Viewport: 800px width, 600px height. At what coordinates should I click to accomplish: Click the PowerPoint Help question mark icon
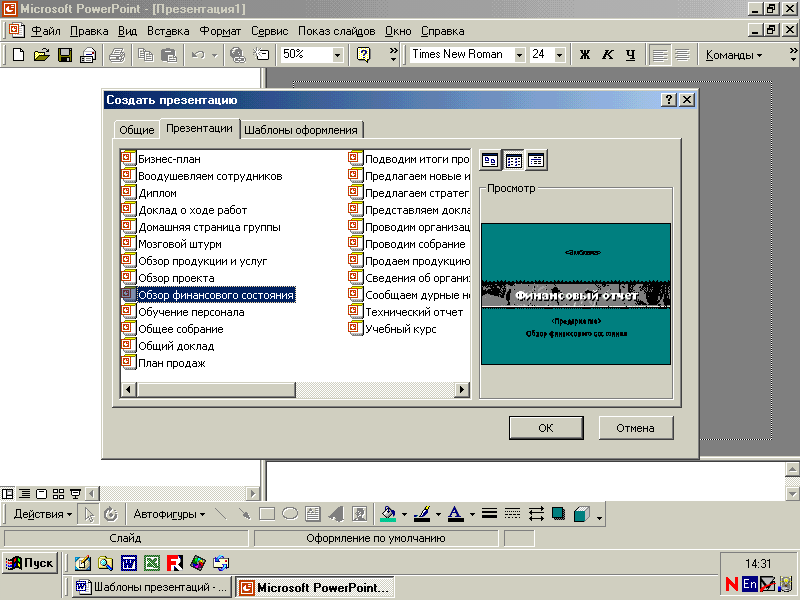(363, 54)
